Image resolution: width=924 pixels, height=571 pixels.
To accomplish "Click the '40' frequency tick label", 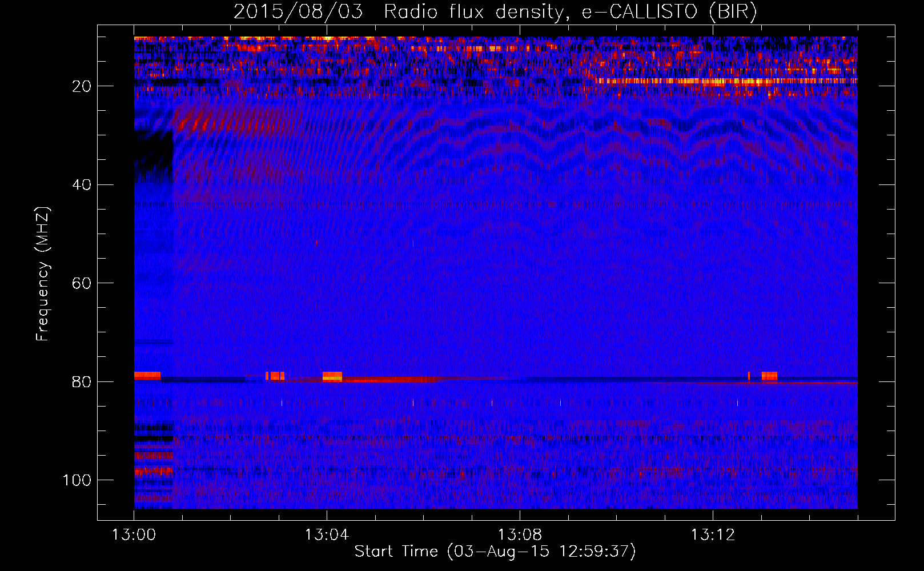I will (82, 185).
